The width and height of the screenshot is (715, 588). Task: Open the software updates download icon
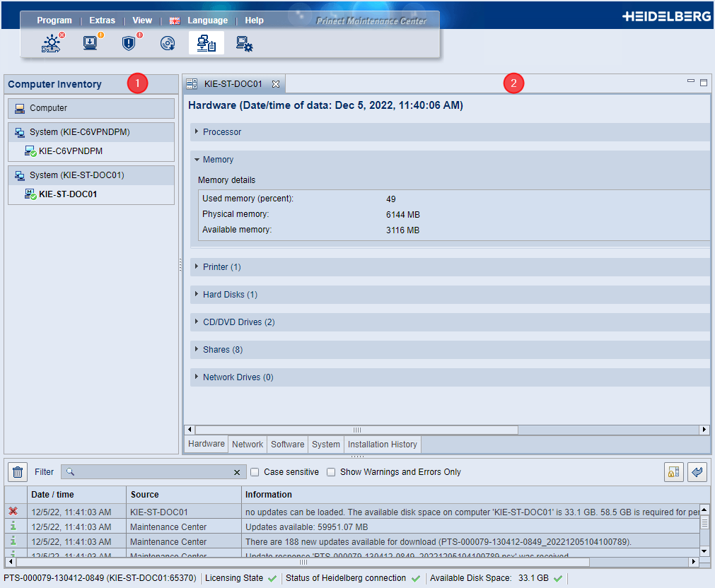tap(91, 44)
